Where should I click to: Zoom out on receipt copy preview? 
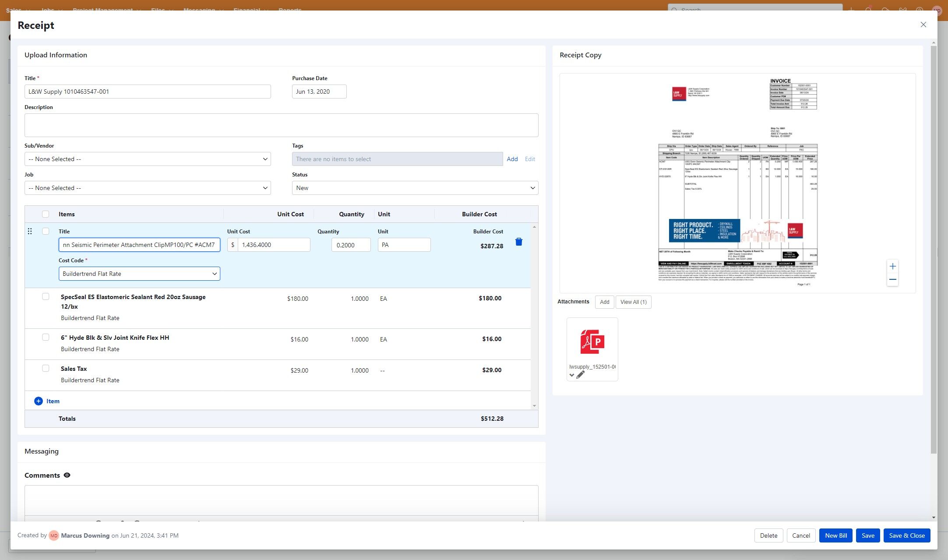(892, 280)
